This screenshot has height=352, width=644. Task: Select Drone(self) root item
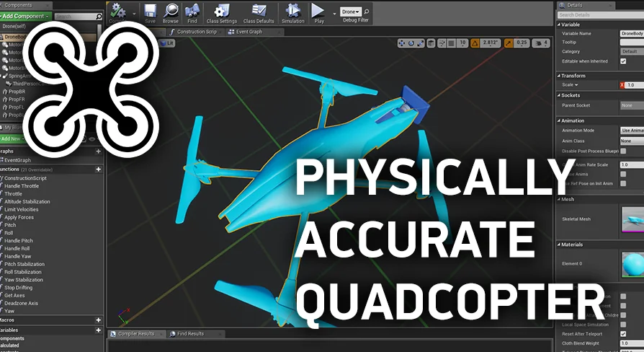14,26
